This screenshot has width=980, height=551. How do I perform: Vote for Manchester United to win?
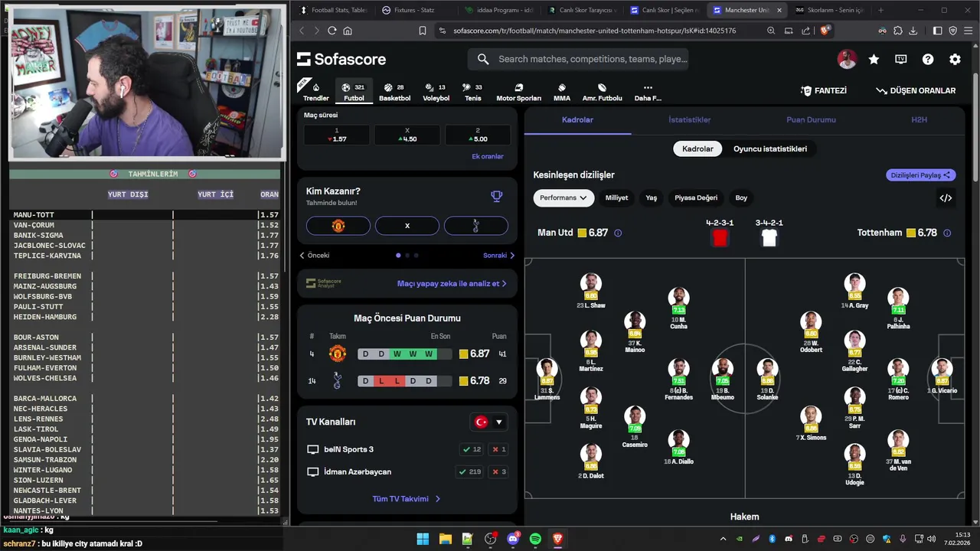338,226
